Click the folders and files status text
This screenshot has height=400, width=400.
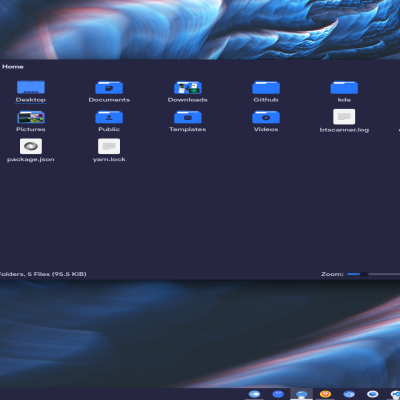[x=43, y=274]
